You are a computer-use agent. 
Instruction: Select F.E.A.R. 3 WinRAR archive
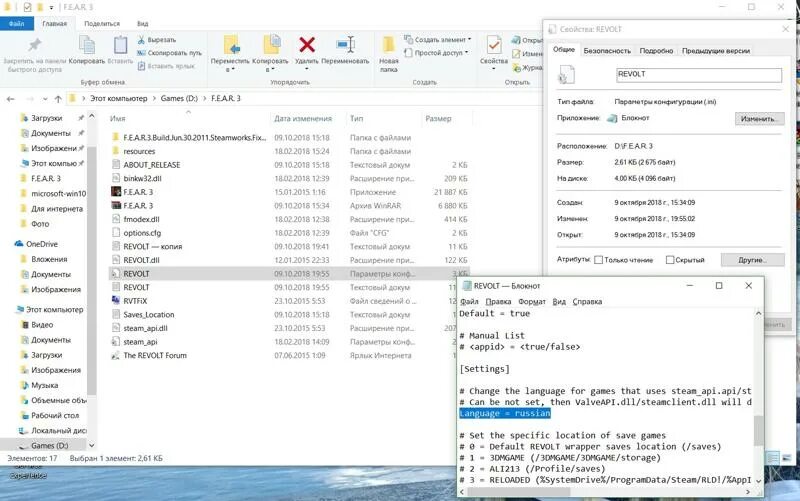(x=138, y=206)
